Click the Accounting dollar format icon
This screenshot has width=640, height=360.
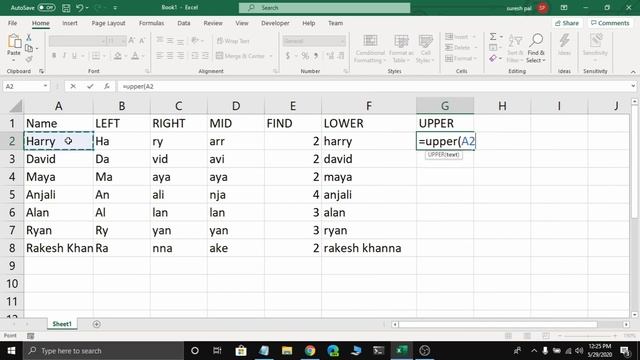(x=288, y=56)
